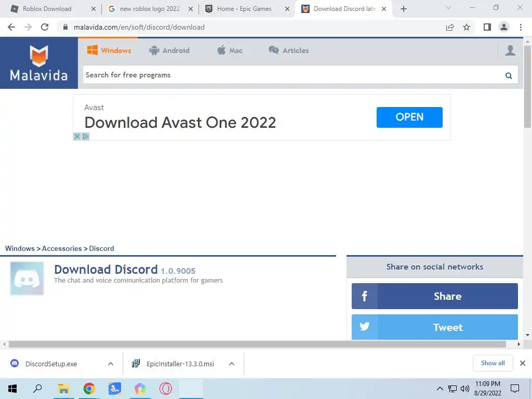Click the taskbar search magnifier
532x399 pixels.
point(37,389)
